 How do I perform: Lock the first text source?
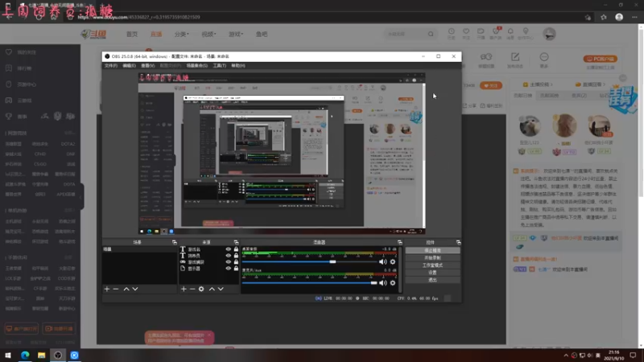click(x=236, y=249)
